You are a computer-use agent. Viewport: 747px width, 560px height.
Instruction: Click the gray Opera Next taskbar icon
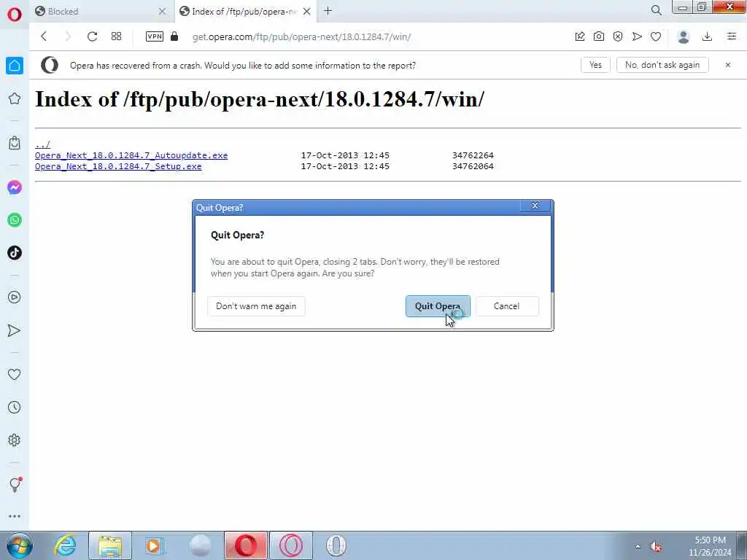click(336, 545)
